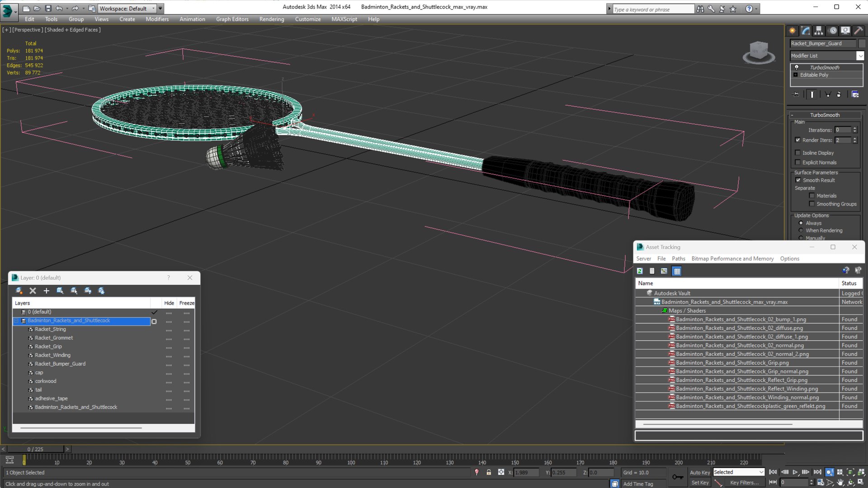Open Bitmap Performance and Memory menu

[x=732, y=259]
